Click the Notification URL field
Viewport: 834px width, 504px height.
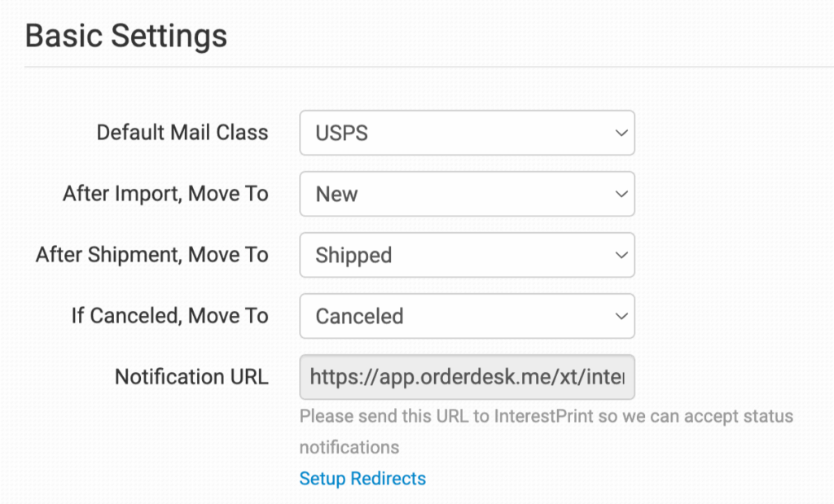(x=466, y=377)
